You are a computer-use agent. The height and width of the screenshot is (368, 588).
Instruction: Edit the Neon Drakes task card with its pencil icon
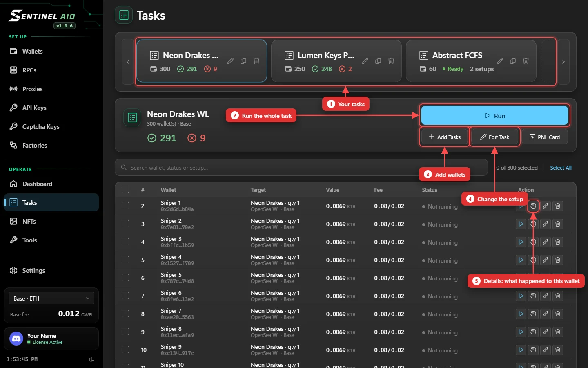pos(230,61)
